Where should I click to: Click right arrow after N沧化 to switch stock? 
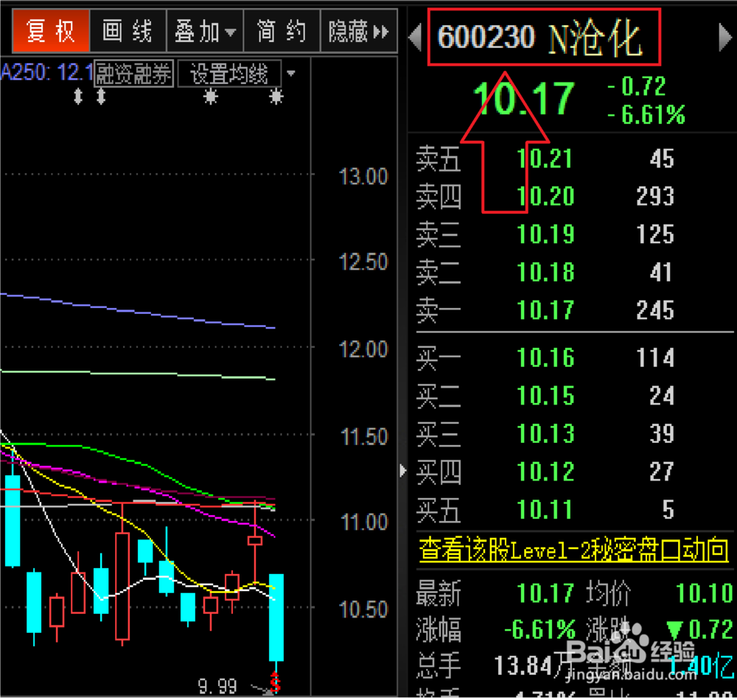[x=725, y=35]
